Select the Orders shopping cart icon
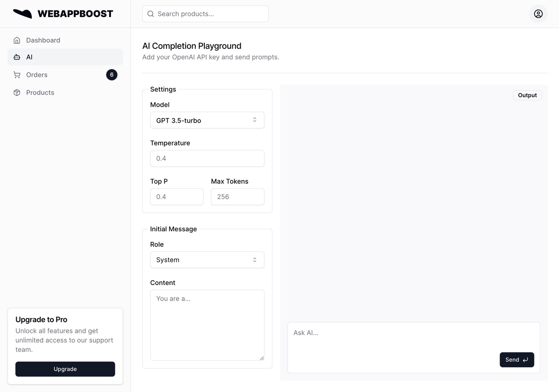Screen dimensions: 559x392 tap(17, 75)
